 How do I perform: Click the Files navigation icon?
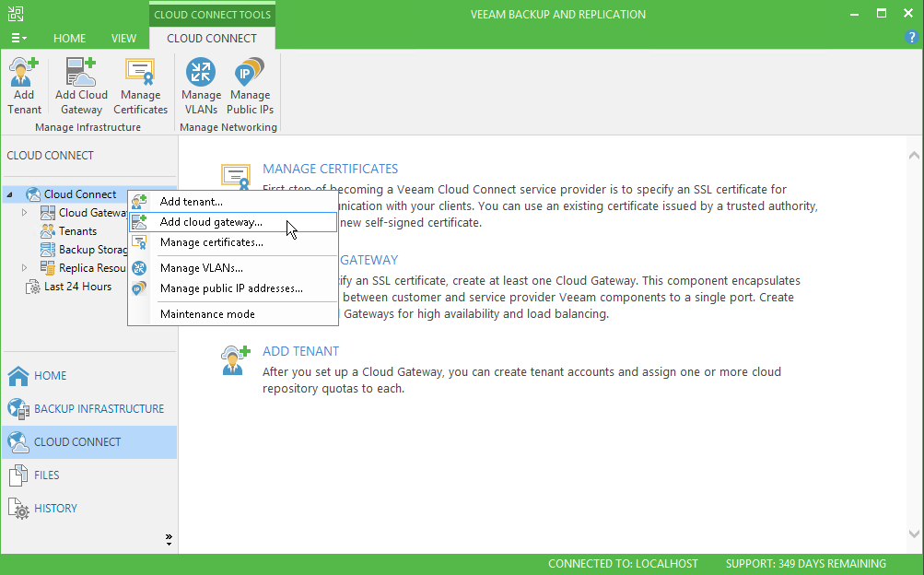pos(18,475)
